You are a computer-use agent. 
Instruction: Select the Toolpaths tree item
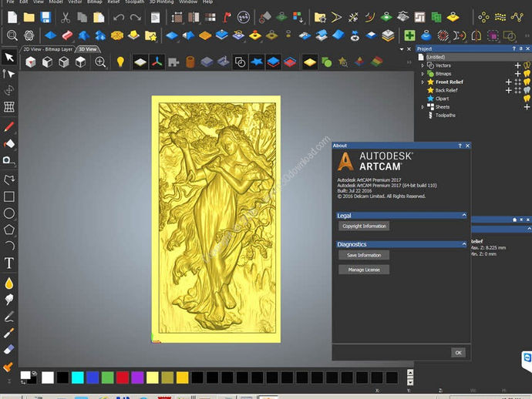[445, 116]
